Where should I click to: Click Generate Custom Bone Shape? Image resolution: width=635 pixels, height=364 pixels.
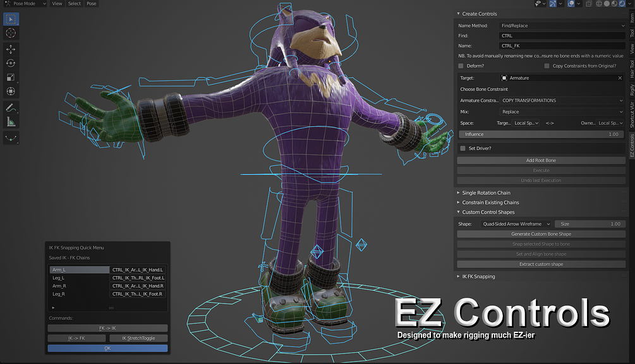pos(541,234)
